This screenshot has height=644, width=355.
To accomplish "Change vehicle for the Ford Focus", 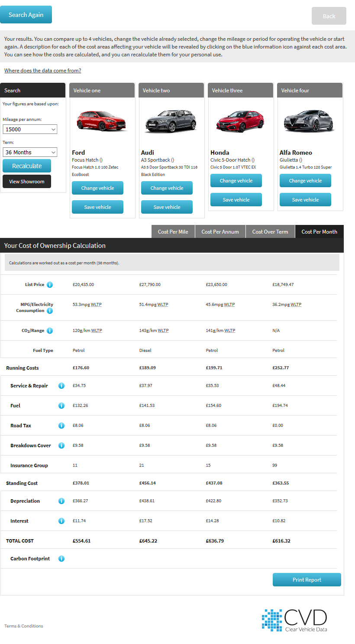I will coord(97,188).
